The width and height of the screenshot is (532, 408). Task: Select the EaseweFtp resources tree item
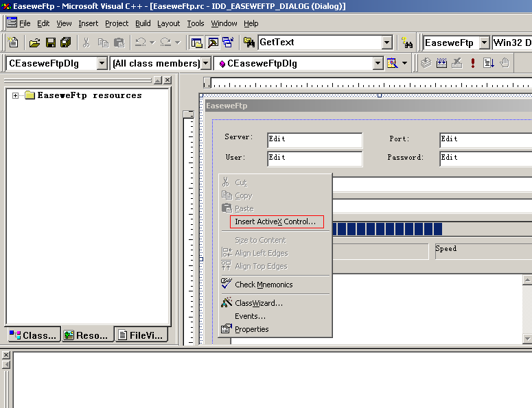[89, 95]
